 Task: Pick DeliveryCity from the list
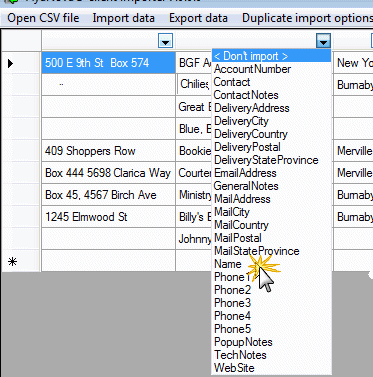(271, 121)
